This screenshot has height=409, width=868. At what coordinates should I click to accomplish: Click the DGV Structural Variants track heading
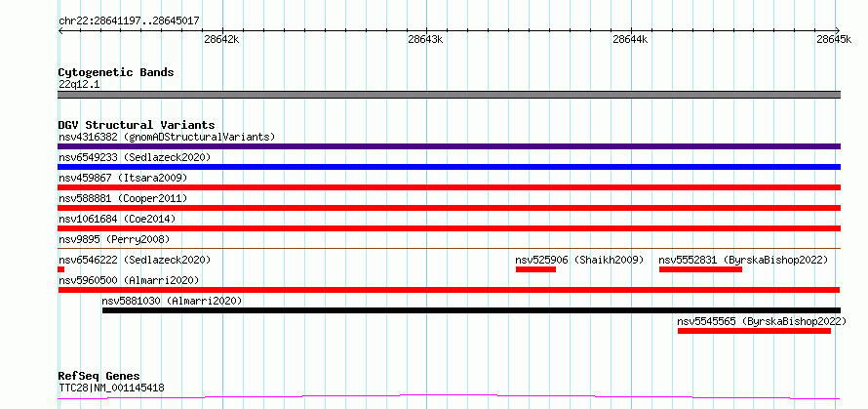click(x=137, y=125)
